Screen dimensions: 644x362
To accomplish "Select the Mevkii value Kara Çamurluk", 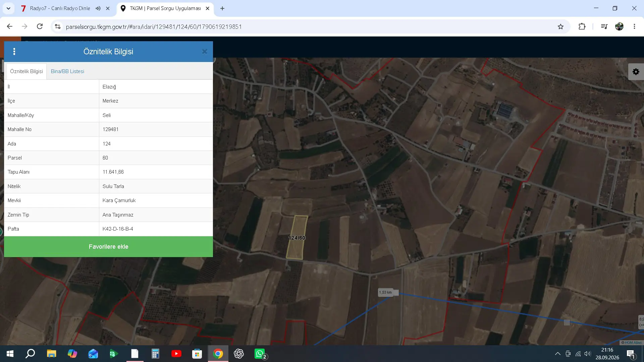I will [119, 200].
